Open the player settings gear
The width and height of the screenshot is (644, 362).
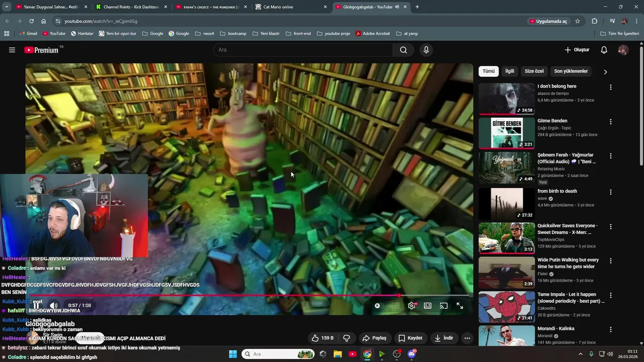(x=412, y=306)
